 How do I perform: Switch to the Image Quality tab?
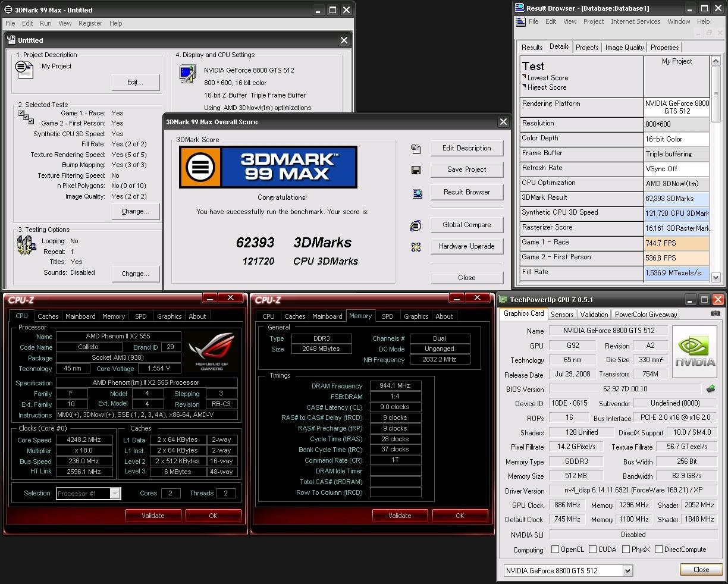(625, 48)
